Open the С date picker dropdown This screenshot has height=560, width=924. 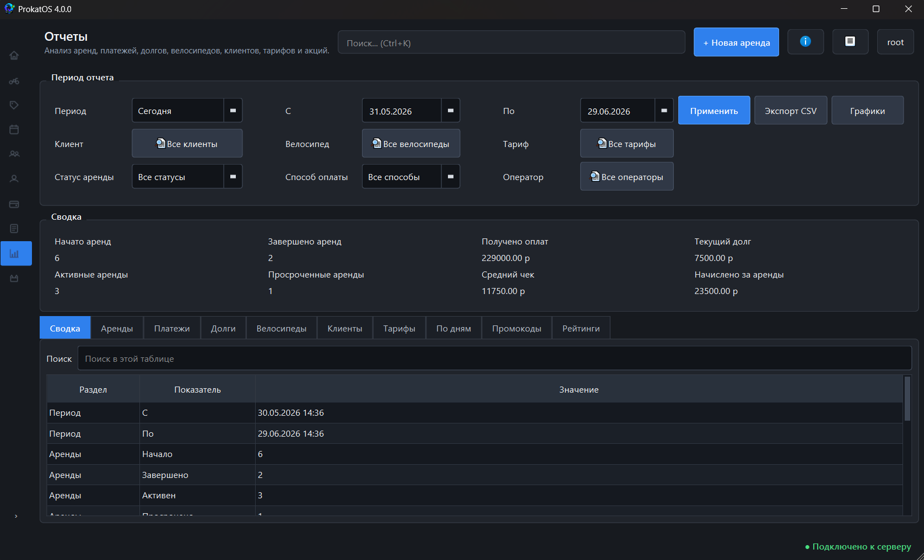tap(451, 111)
